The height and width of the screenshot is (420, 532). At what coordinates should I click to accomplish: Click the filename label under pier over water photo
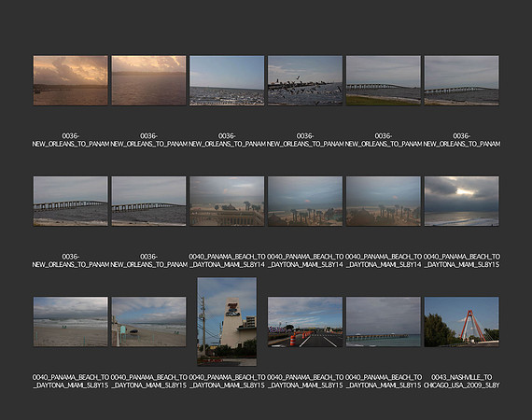click(383, 382)
